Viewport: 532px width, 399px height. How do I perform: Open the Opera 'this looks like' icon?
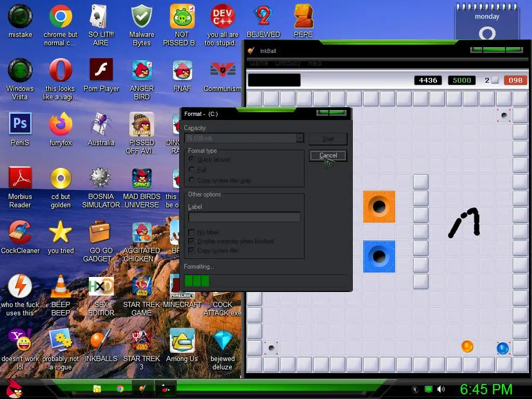(60, 79)
